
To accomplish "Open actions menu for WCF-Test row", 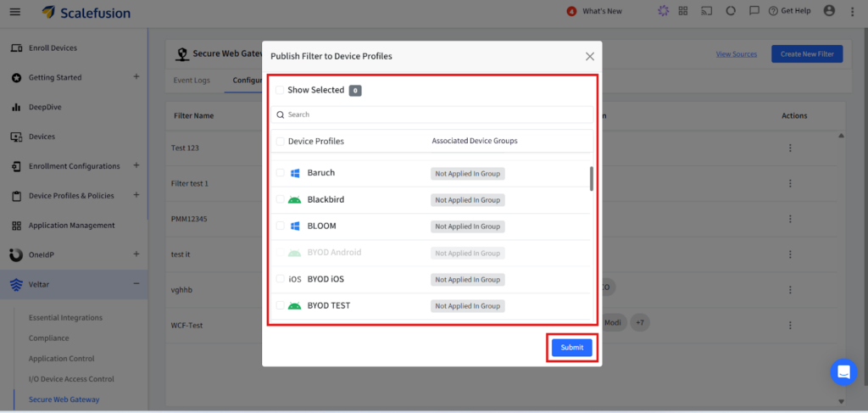I will coord(791,325).
